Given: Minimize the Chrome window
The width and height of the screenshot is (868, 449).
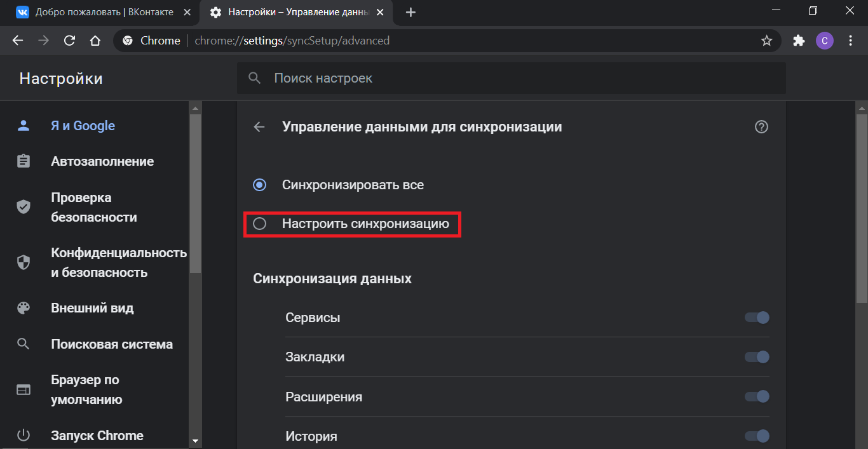Looking at the screenshot, I should (776, 11).
